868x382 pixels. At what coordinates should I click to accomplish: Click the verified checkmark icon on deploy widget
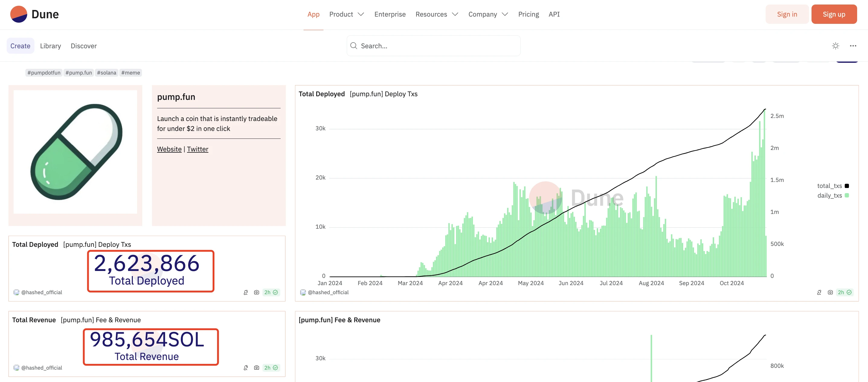[x=276, y=292]
